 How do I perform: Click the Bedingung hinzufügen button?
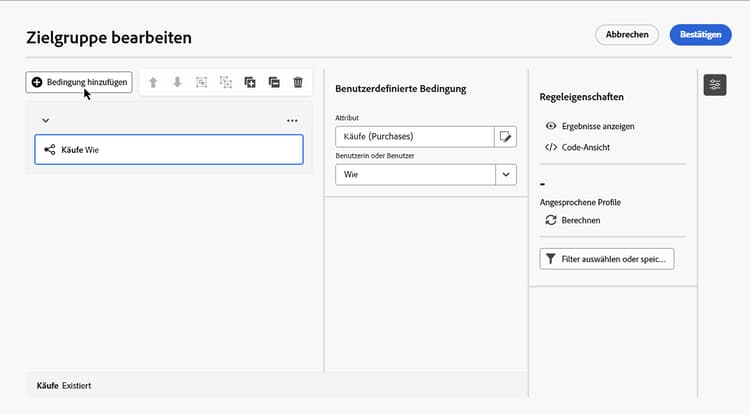79,82
